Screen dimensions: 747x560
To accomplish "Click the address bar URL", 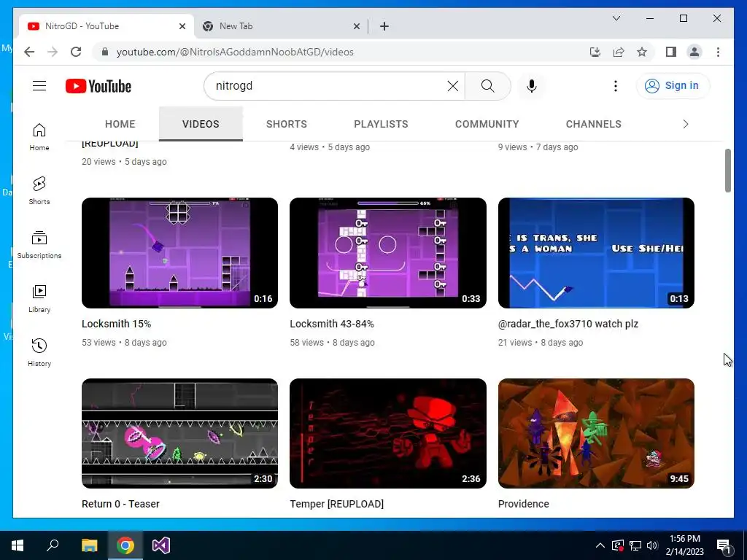I will (235, 52).
